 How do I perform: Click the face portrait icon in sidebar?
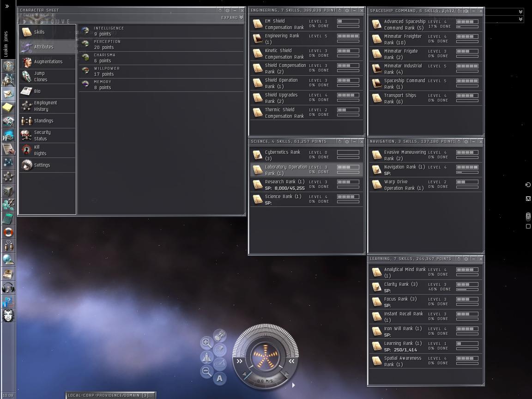pyautogui.click(x=8, y=315)
